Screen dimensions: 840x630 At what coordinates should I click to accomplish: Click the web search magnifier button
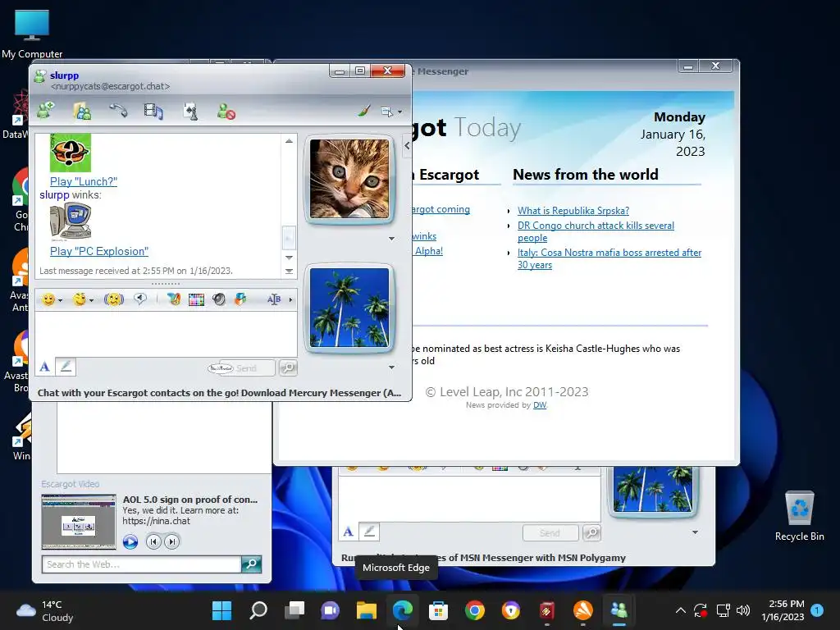pyautogui.click(x=251, y=564)
